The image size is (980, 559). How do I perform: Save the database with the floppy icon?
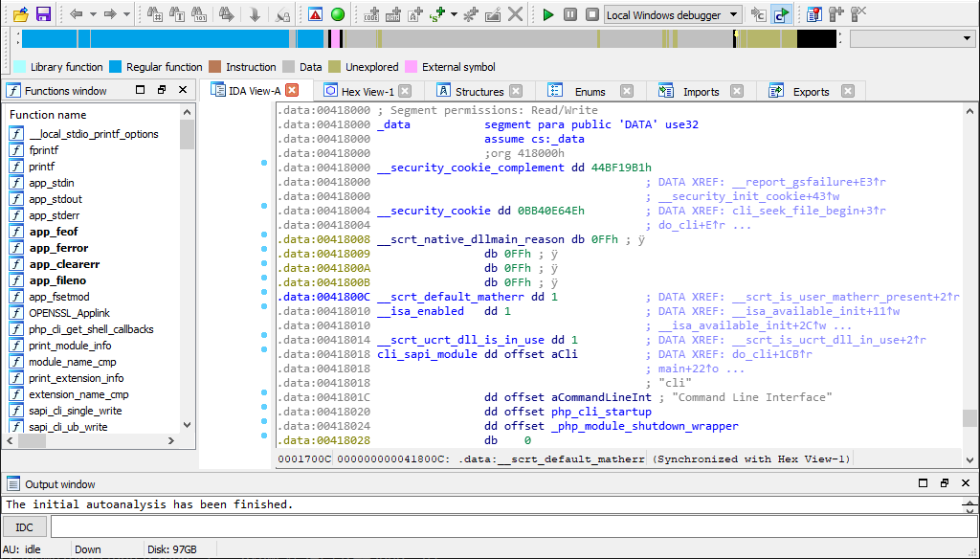click(x=43, y=14)
